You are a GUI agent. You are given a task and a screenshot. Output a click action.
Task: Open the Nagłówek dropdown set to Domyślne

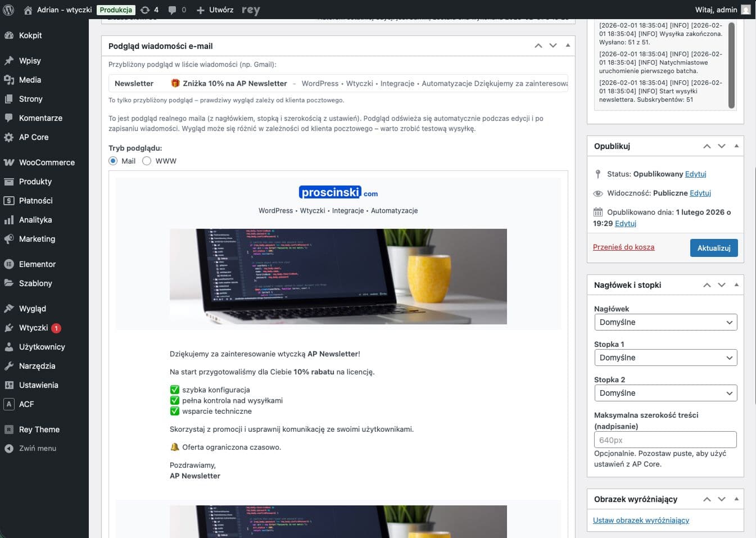point(666,322)
